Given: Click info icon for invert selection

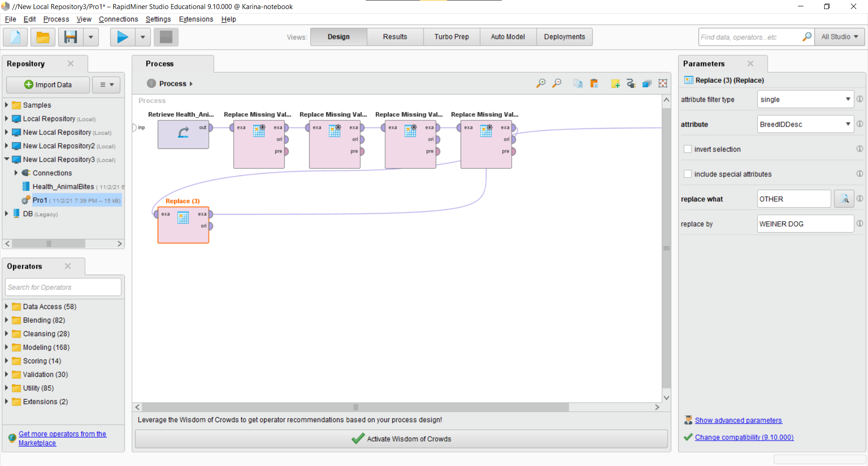Looking at the screenshot, I should pos(860,149).
